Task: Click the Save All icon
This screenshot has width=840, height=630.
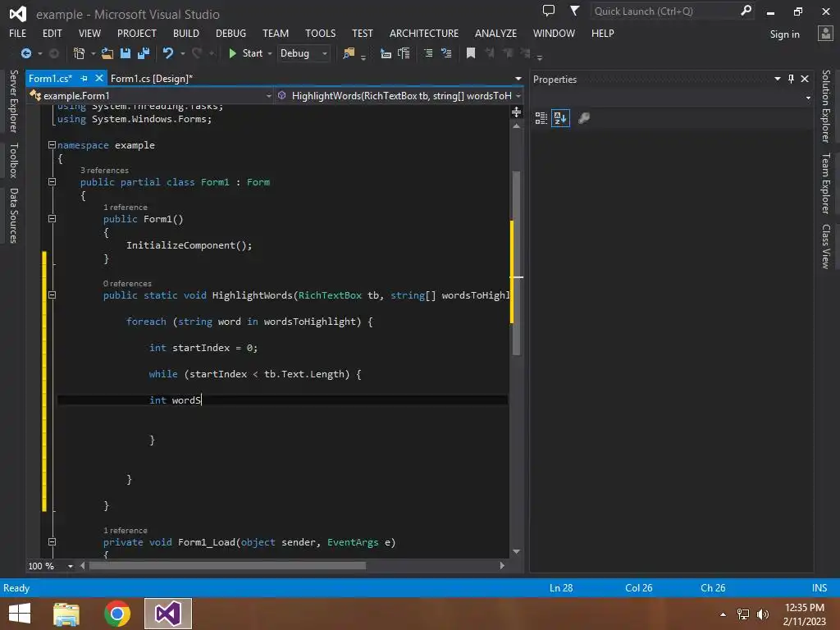Action: 144,53
